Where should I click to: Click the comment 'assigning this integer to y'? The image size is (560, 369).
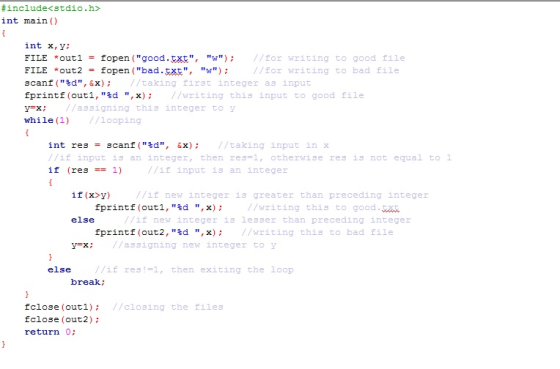point(151,108)
